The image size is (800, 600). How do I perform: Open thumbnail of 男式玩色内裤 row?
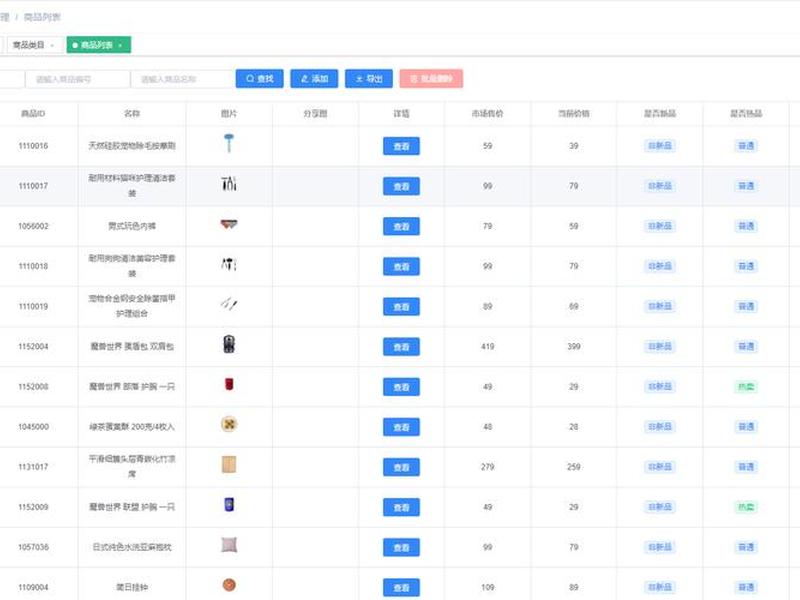[229, 224]
